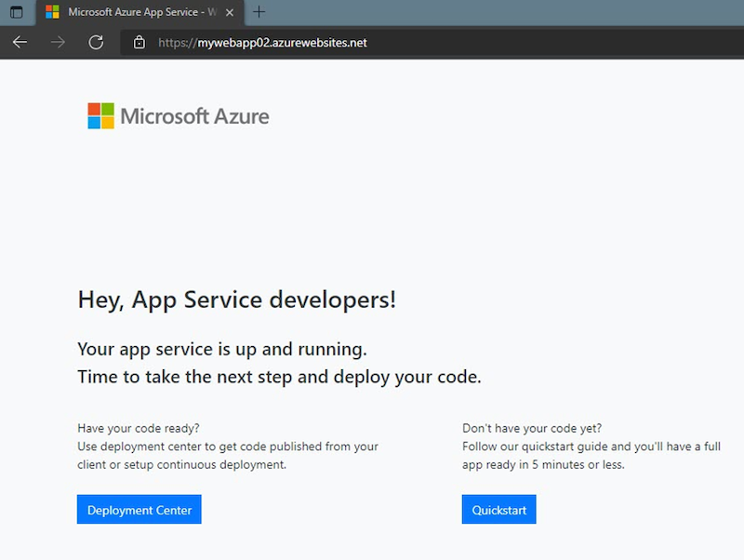Open the tab actions menu icon
The image size is (744, 560).
tap(16, 12)
